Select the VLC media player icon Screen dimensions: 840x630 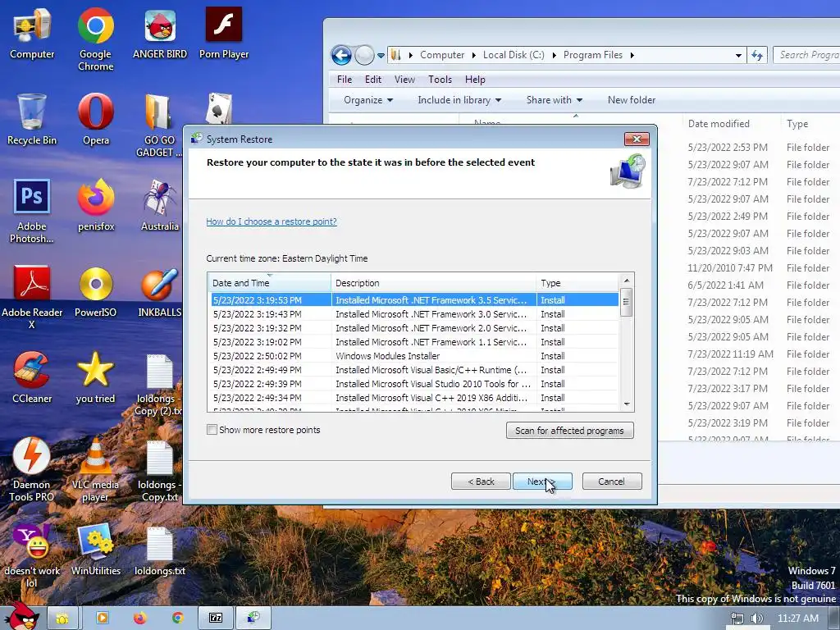[x=95, y=470]
